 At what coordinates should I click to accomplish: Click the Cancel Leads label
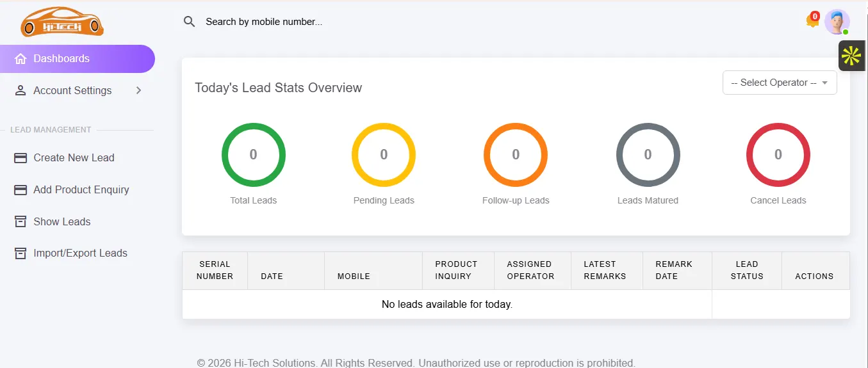778,200
